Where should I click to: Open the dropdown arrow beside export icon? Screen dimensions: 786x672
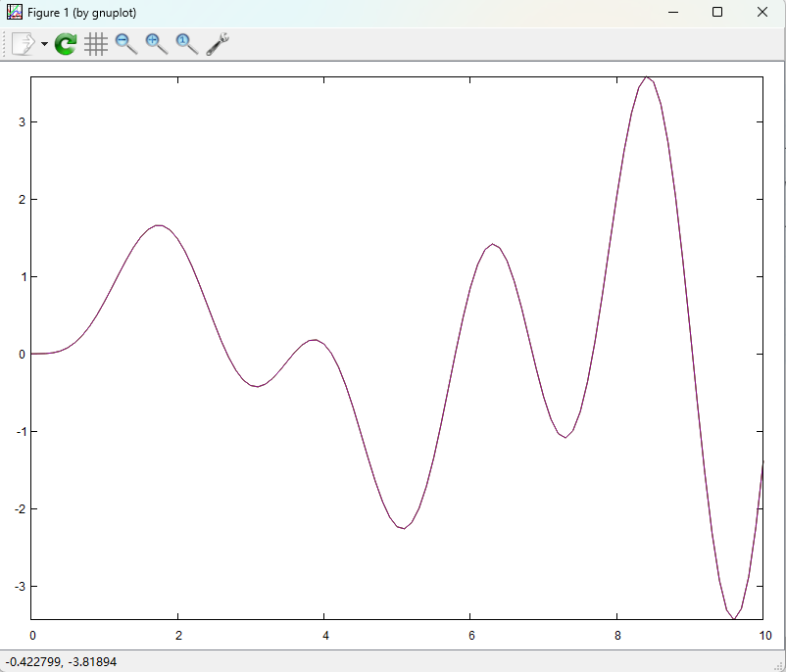[x=45, y=44]
